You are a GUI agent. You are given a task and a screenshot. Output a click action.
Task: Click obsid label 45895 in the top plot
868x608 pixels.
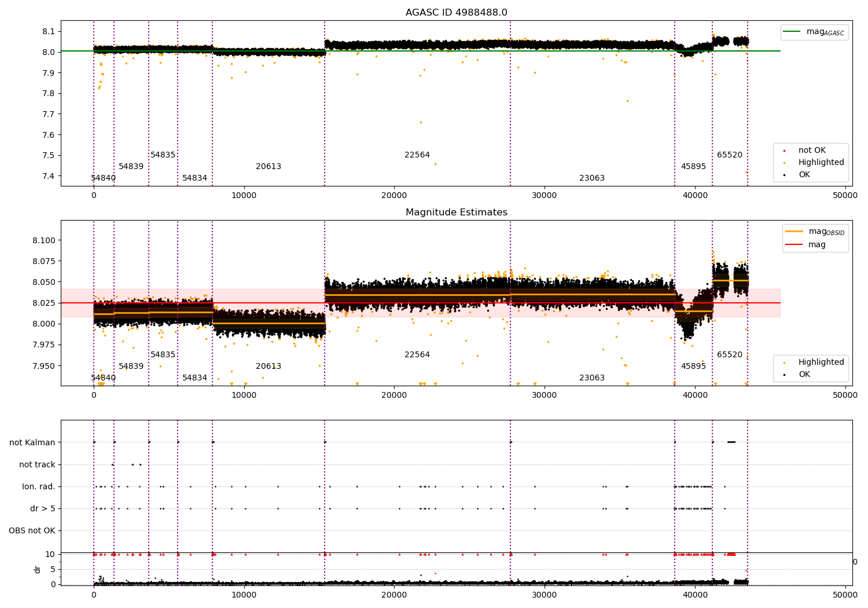[x=693, y=167]
